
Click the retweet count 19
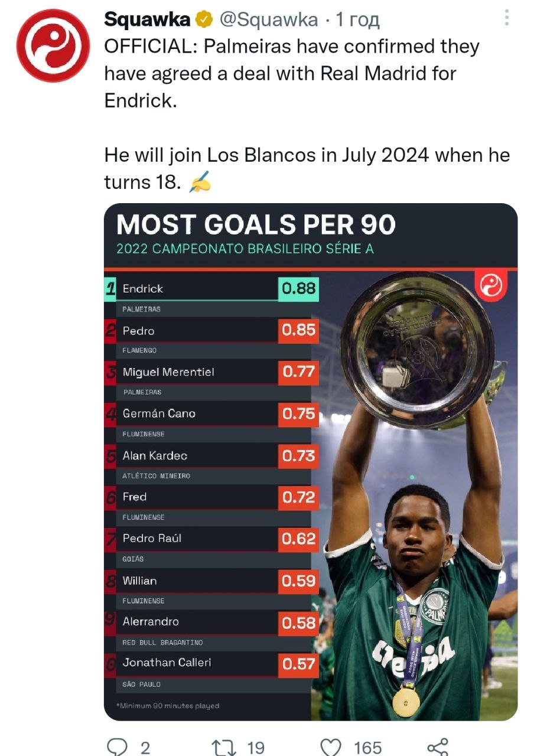255,747
